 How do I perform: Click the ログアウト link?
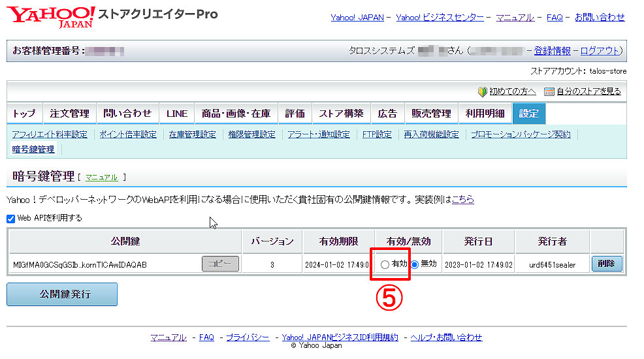pos(600,51)
